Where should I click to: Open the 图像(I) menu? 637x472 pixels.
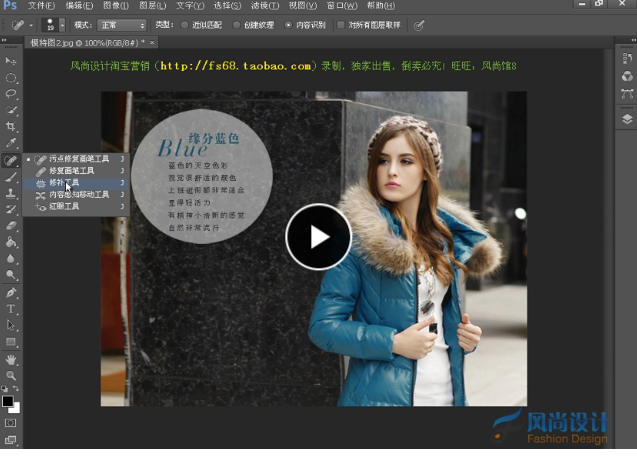pos(116,6)
